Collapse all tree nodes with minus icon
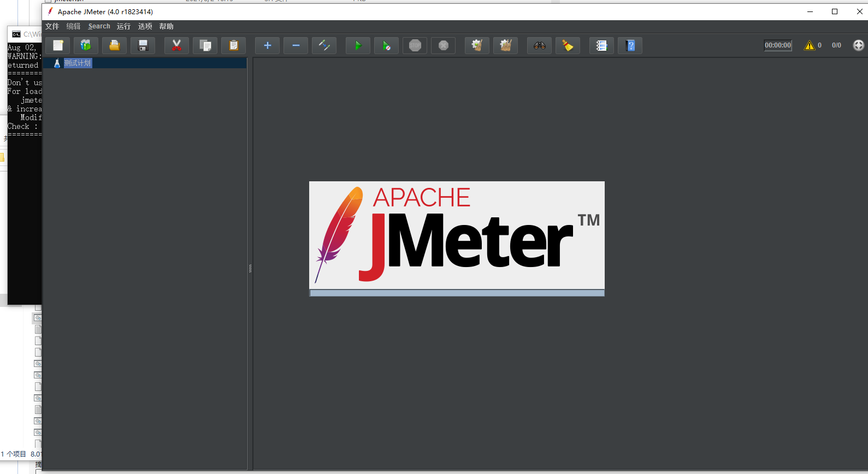Screen dimensions: 868x474 pyautogui.click(x=296, y=45)
